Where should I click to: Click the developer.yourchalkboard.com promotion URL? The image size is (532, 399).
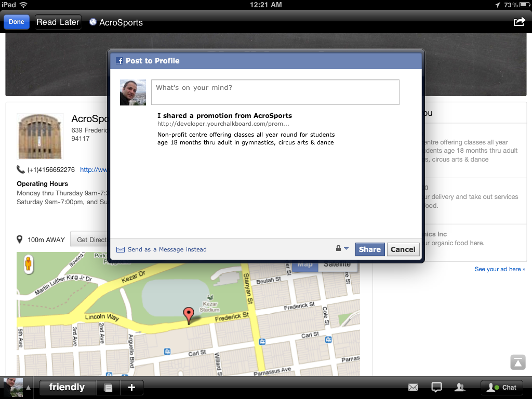(x=223, y=124)
